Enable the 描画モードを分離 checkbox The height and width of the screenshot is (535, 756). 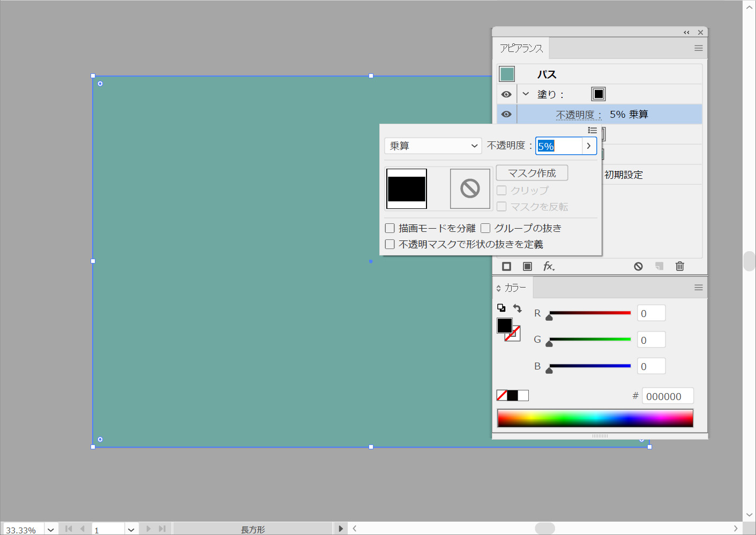[390, 228]
